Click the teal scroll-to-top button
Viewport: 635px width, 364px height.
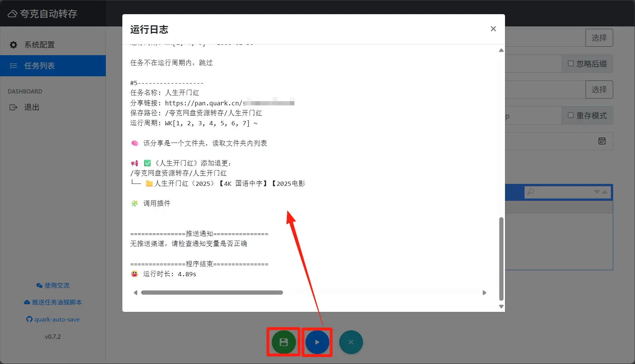click(x=351, y=342)
